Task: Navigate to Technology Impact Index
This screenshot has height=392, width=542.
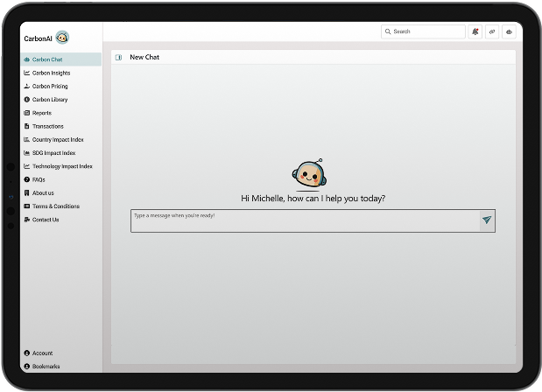Action: click(61, 166)
